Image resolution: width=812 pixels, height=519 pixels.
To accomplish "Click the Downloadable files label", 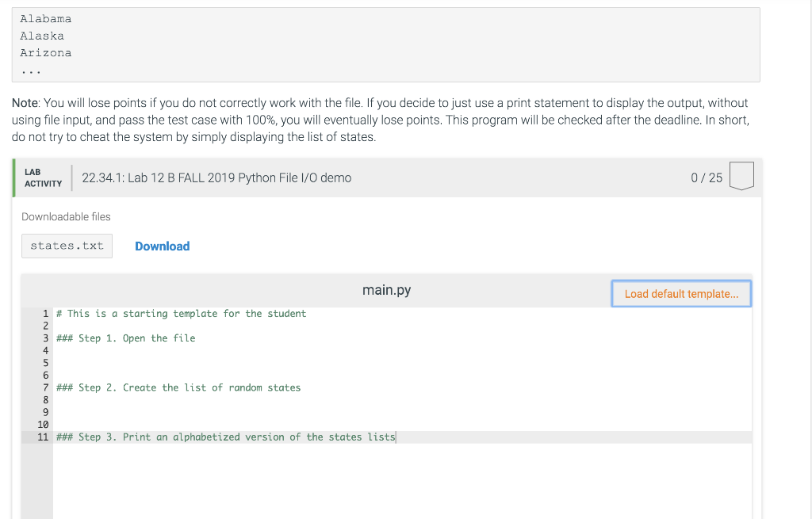I will point(66,216).
